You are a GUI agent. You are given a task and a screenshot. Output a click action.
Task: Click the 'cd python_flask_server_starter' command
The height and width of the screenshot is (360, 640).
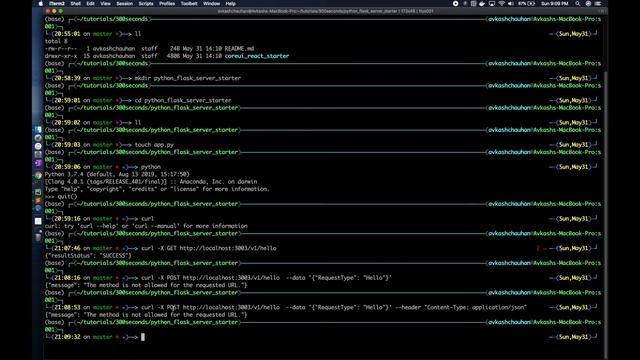[x=183, y=100]
